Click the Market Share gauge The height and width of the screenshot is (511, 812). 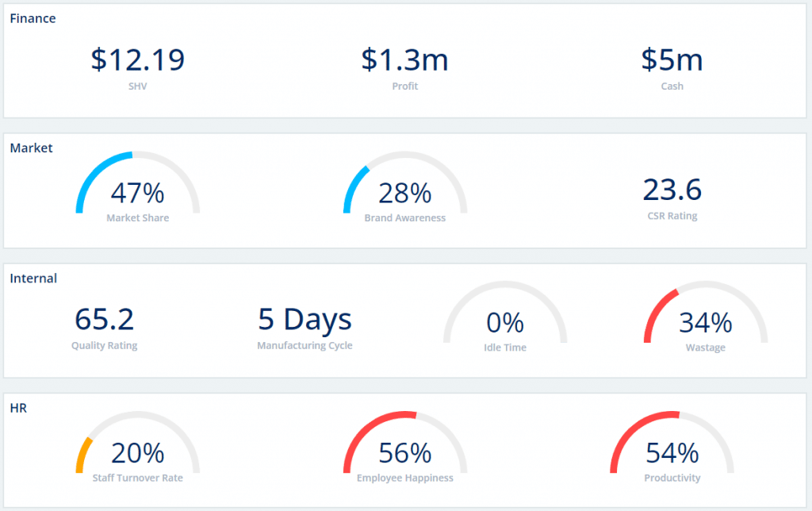(137, 186)
